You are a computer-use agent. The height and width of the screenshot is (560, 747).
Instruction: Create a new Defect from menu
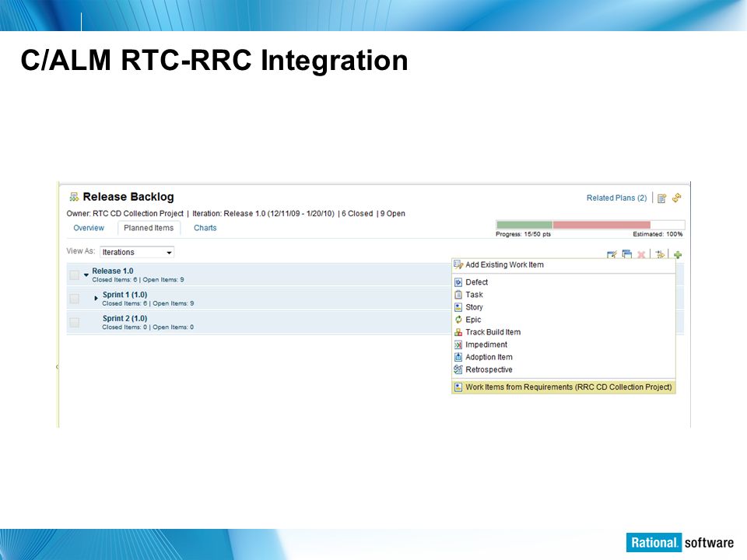coord(563,282)
